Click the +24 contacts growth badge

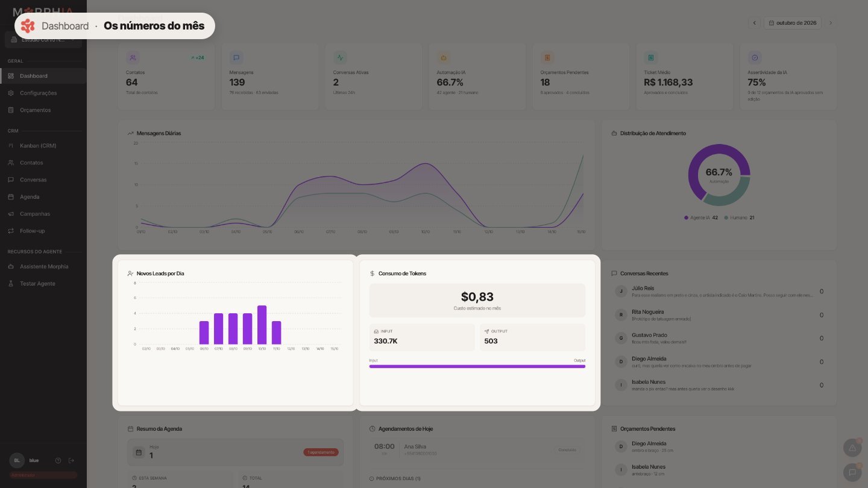pos(197,58)
